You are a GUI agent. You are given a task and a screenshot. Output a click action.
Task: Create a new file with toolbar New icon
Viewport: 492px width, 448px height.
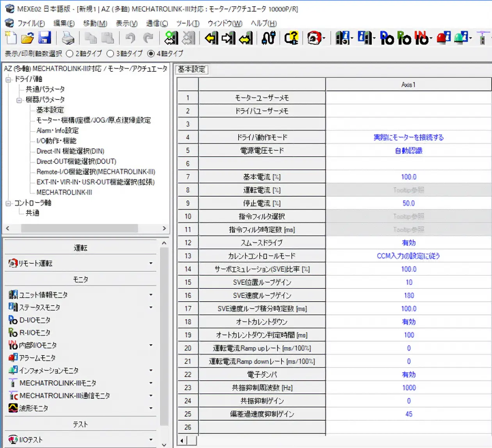11,38
